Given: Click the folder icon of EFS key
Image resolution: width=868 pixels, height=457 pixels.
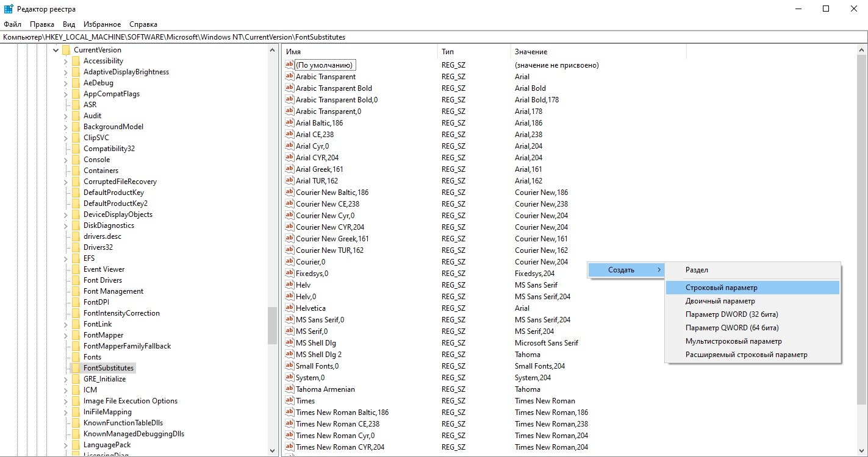Looking at the screenshot, I should (x=76, y=258).
